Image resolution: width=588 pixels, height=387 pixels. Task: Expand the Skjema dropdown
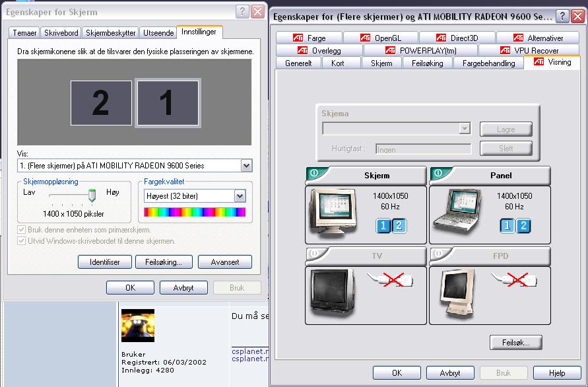click(465, 129)
